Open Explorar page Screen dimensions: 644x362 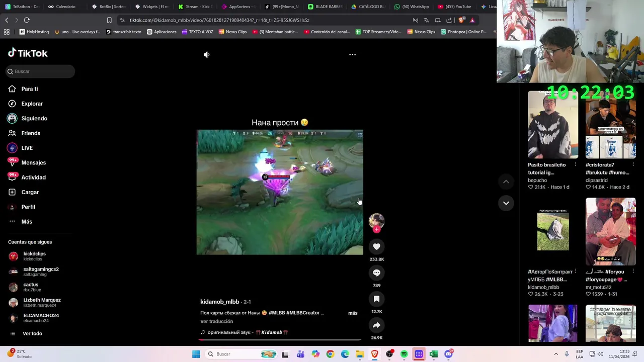click(x=32, y=104)
